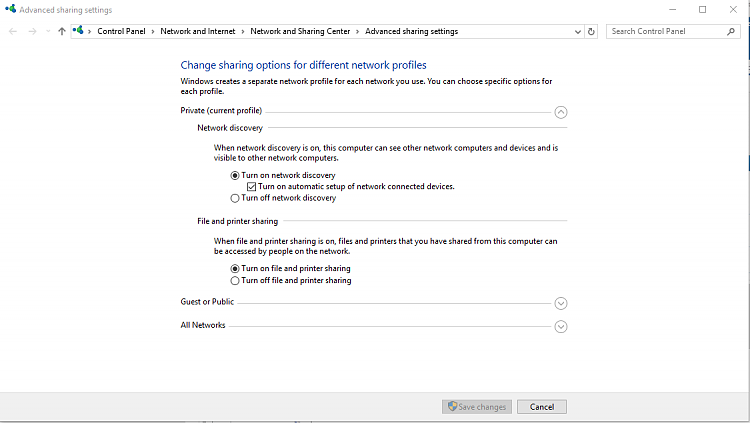Expand the All Networks section
750x423 pixels.
(x=561, y=326)
